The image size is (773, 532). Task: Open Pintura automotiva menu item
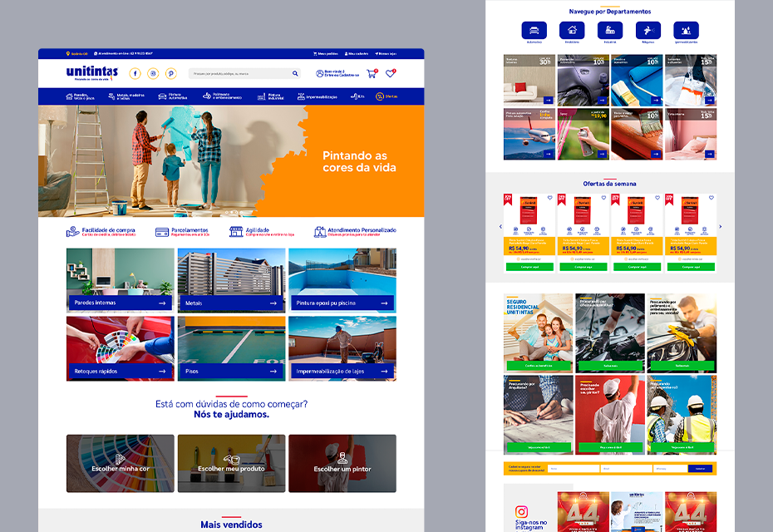coord(173,96)
